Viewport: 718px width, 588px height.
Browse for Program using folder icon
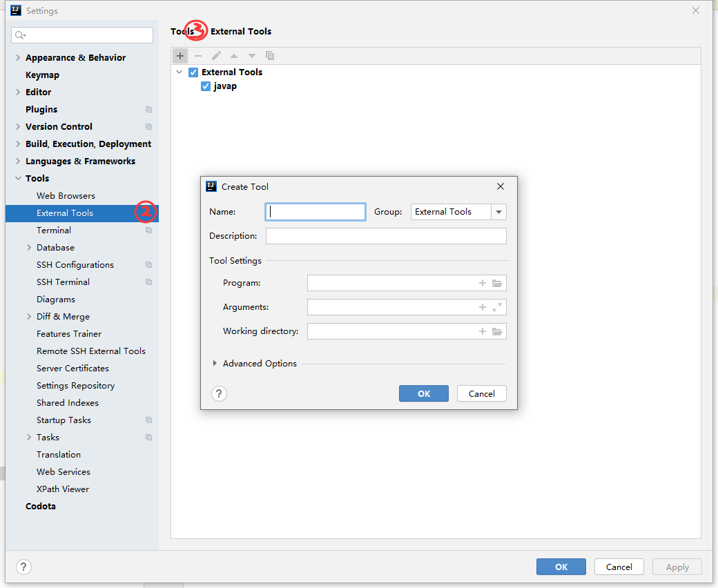(497, 283)
